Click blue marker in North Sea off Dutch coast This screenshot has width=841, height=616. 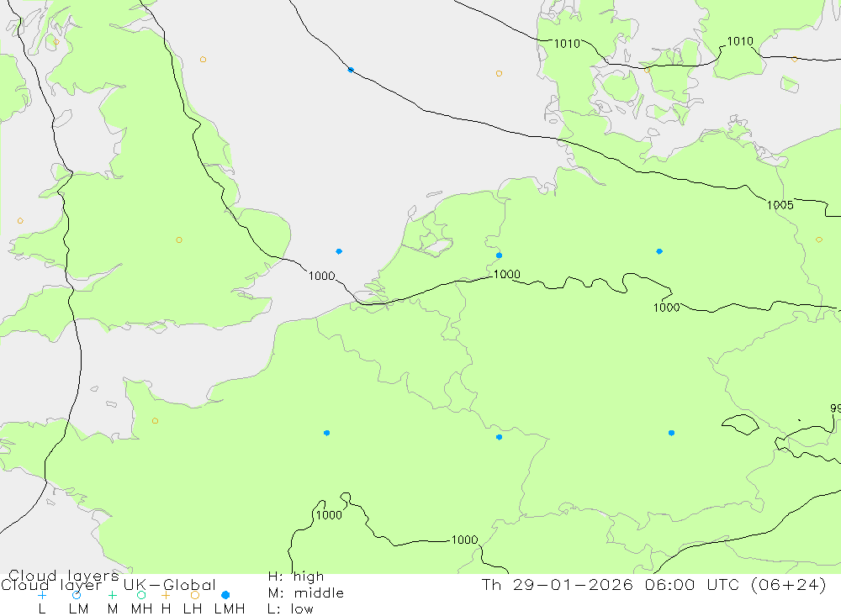point(339,251)
